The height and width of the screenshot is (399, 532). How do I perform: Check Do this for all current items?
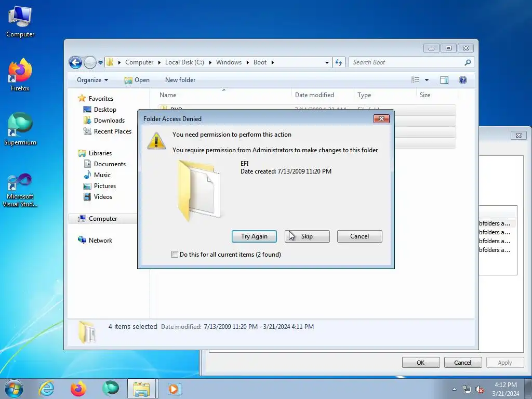[175, 255]
